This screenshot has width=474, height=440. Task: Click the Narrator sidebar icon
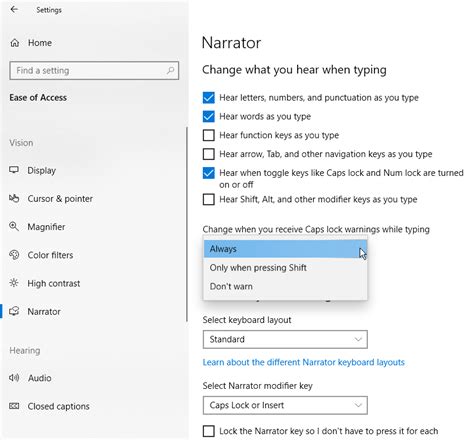point(14,311)
